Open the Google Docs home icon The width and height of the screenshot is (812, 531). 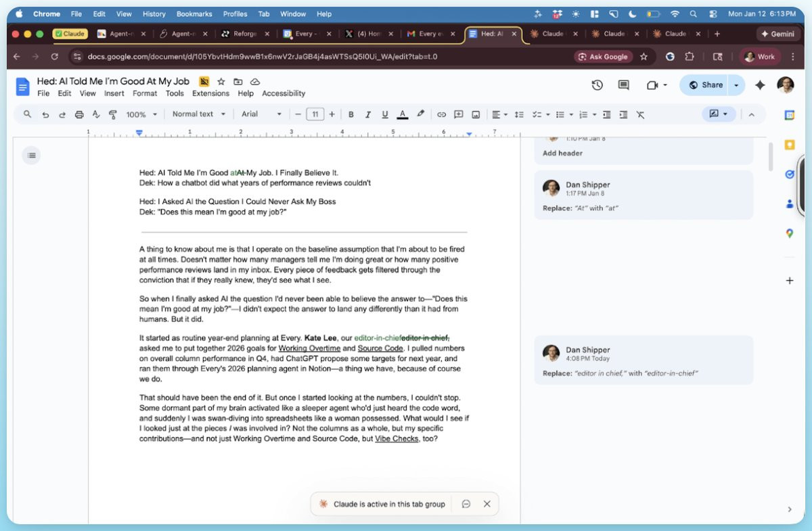[23, 86]
